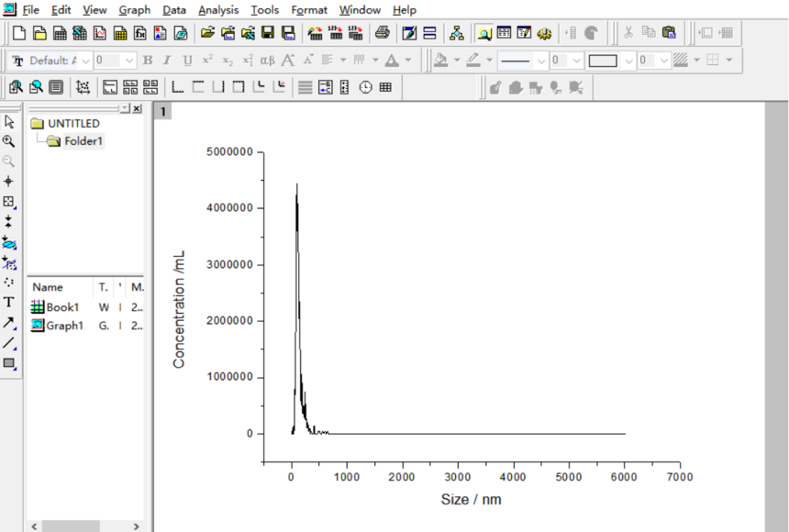This screenshot has height=532, width=789.
Task: Add a new legend to the graph
Action: [x=325, y=87]
